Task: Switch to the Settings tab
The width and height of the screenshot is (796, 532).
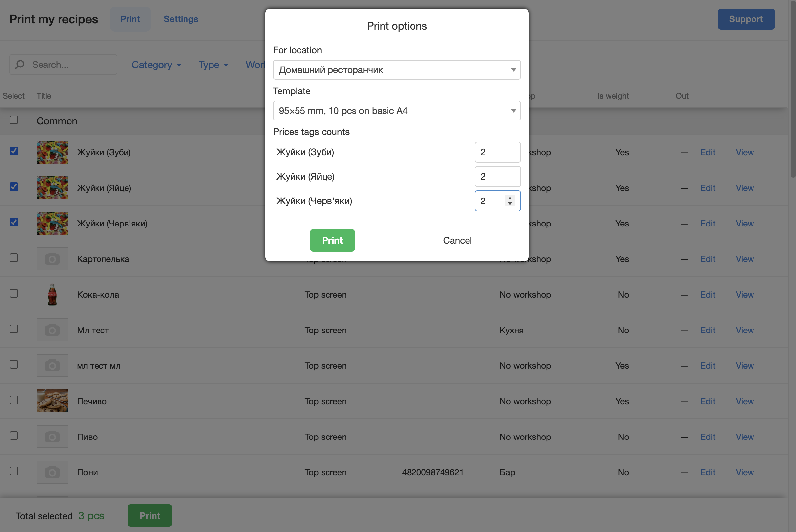Action: (x=181, y=19)
